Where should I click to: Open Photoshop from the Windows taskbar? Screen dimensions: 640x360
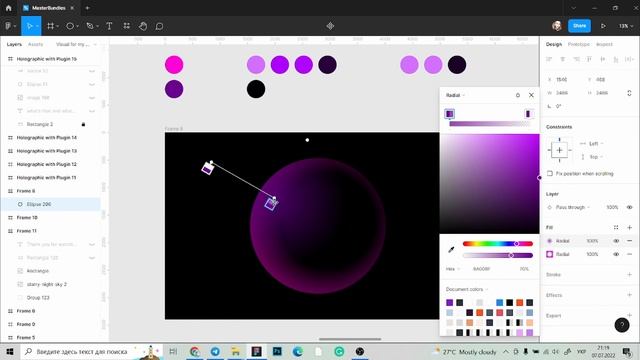coord(277,351)
